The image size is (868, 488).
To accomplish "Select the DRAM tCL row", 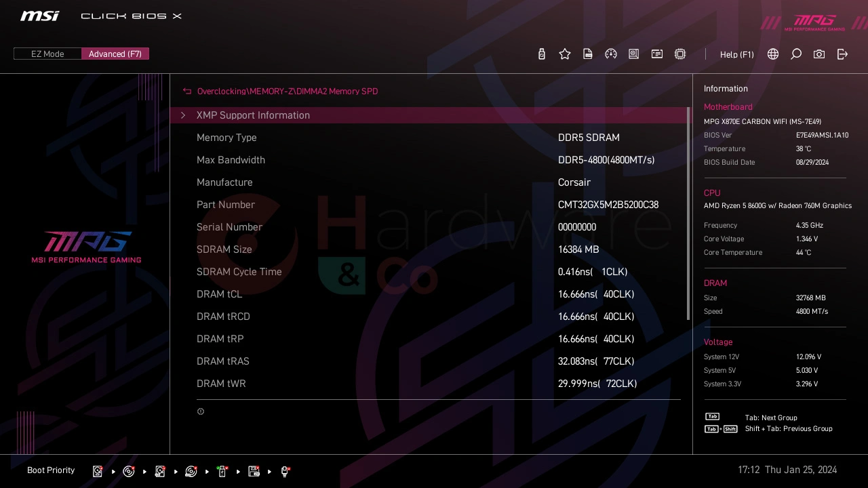I will click(x=429, y=294).
